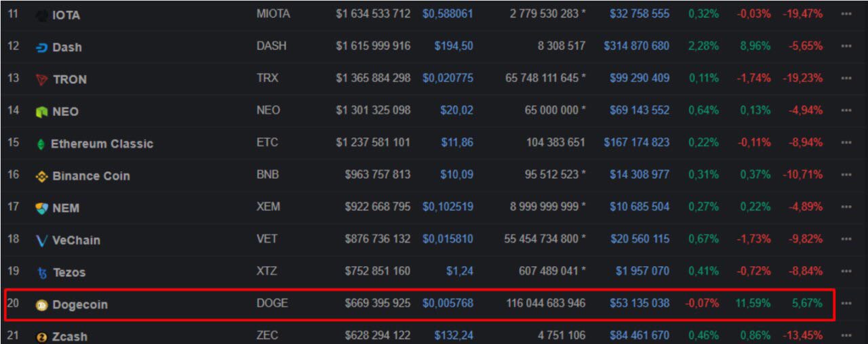Click Ethereum Classic volume $167 174 823
The image size is (868, 344).
(x=637, y=142)
